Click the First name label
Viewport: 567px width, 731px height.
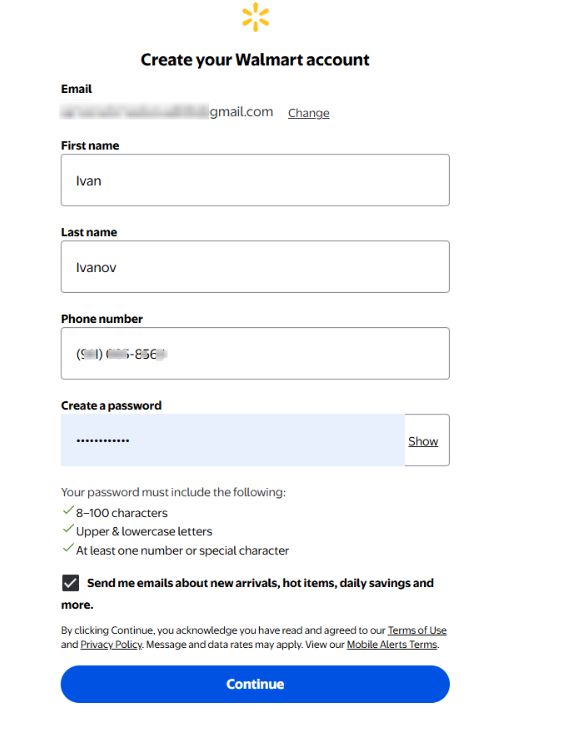pyautogui.click(x=90, y=145)
